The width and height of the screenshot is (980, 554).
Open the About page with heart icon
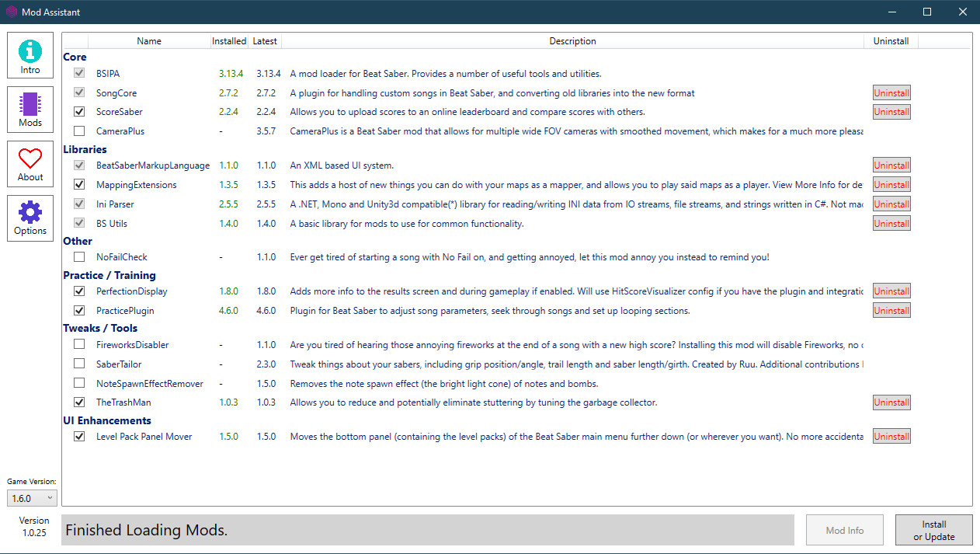(30, 164)
